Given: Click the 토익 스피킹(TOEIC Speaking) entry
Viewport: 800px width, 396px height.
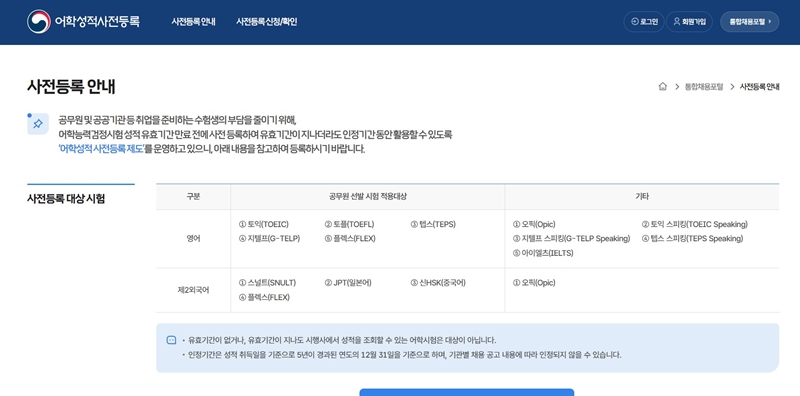Looking at the screenshot, I should pyautogui.click(x=695, y=224).
